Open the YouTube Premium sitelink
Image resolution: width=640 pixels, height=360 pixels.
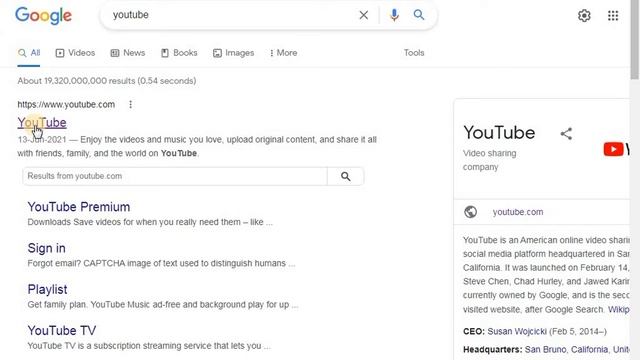[79, 207]
